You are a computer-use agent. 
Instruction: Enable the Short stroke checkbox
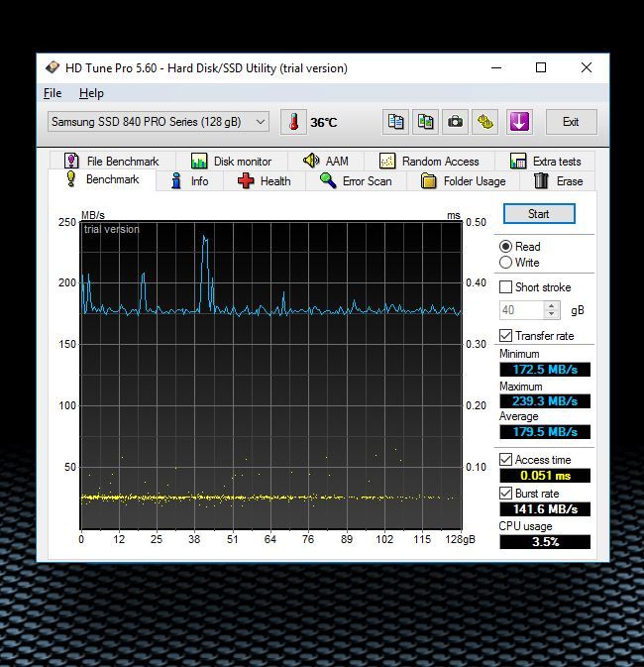(x=505, y=287)
